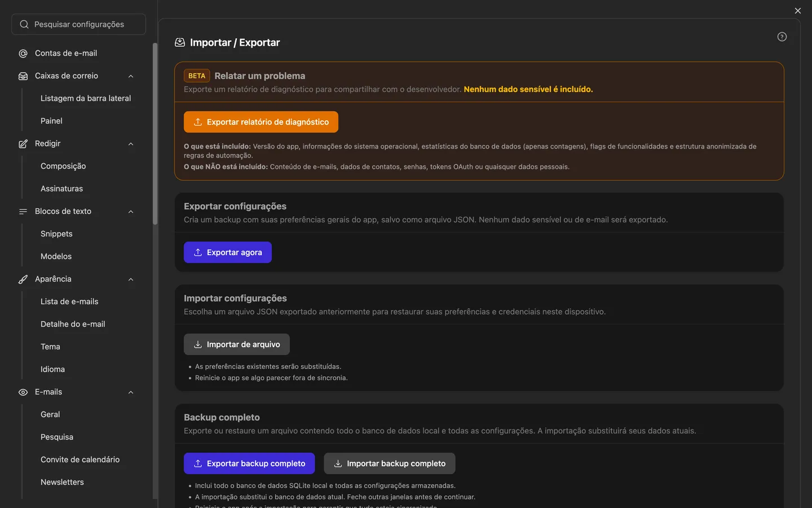812x508 pixels.
Task: Click Importar de arquivo button
Action: (x=237, y=344)
